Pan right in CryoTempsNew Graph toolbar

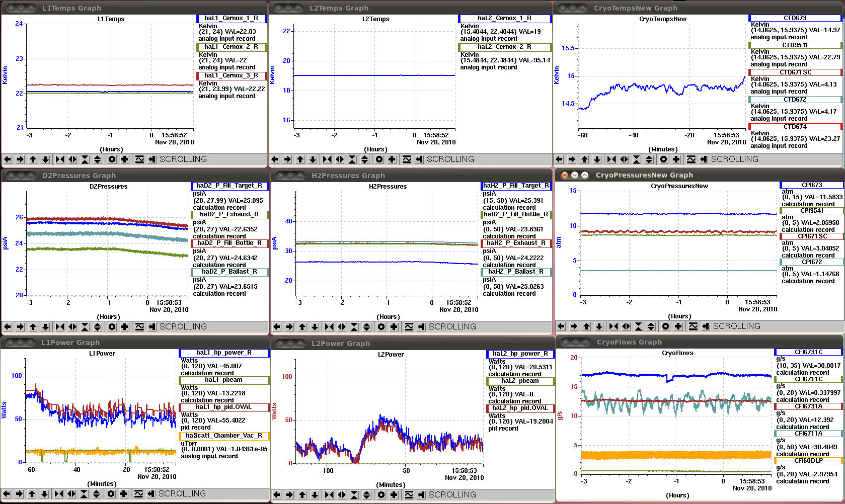click(x=572, y=159)
